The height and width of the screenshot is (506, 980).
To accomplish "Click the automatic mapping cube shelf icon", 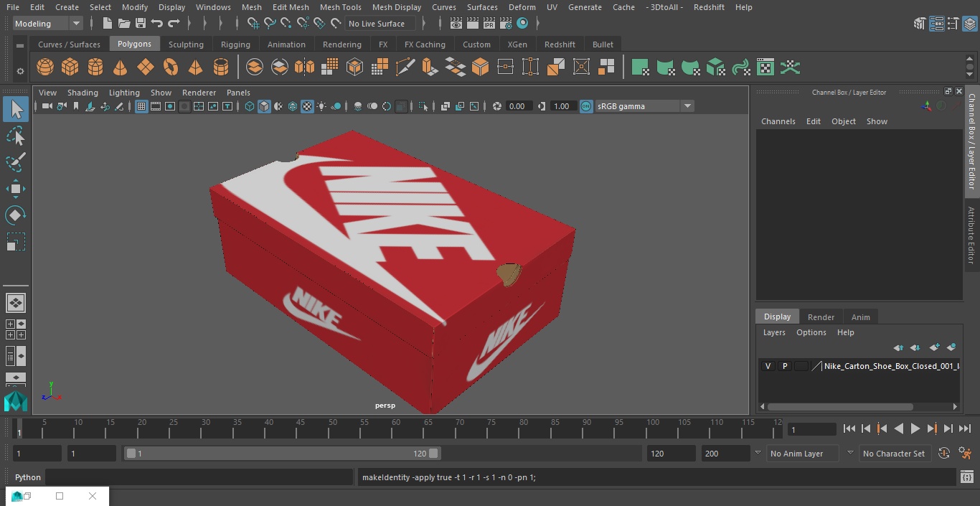I will point(715,67).
